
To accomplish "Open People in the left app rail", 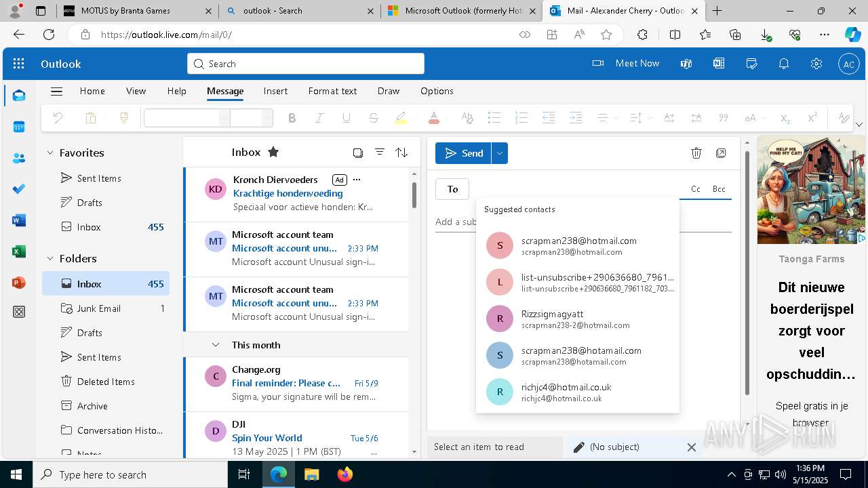I will pos(19,158).
